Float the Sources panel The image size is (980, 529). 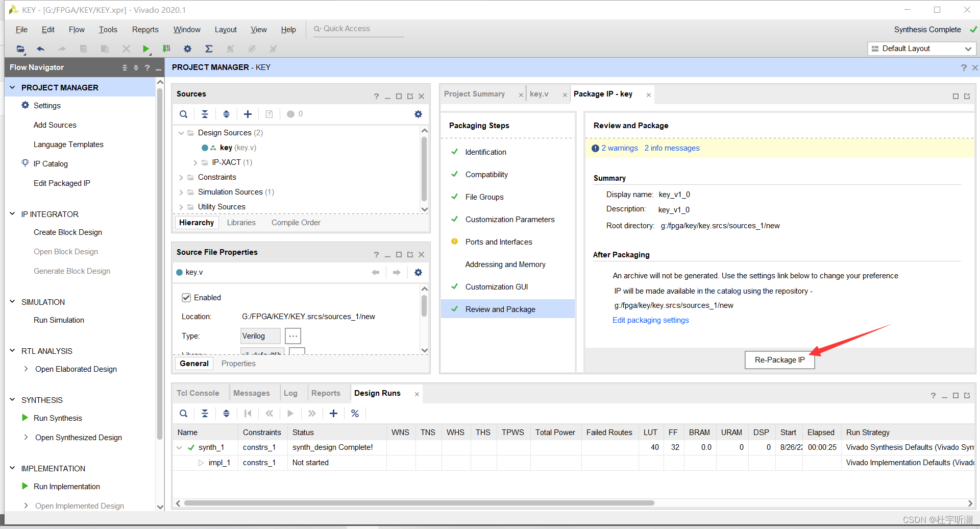coord(410,97)
